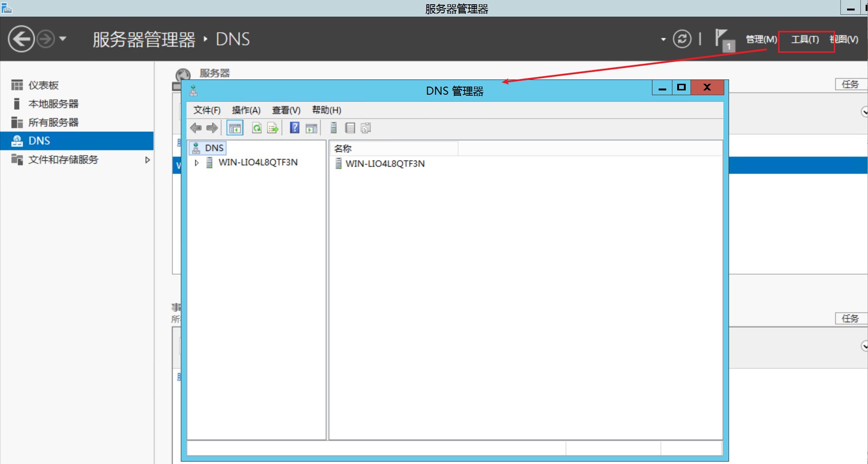The height and width of the screenshot is (464, 868).
Task: Click the Server Manager forward navigation arrow
Action: point(46,39)
